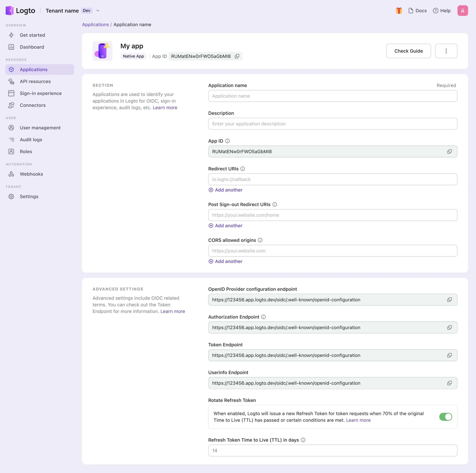The width and height of the screenshot is (476, 473).
Task: Click the three-dot application menu button
Action: click(446, 51)
